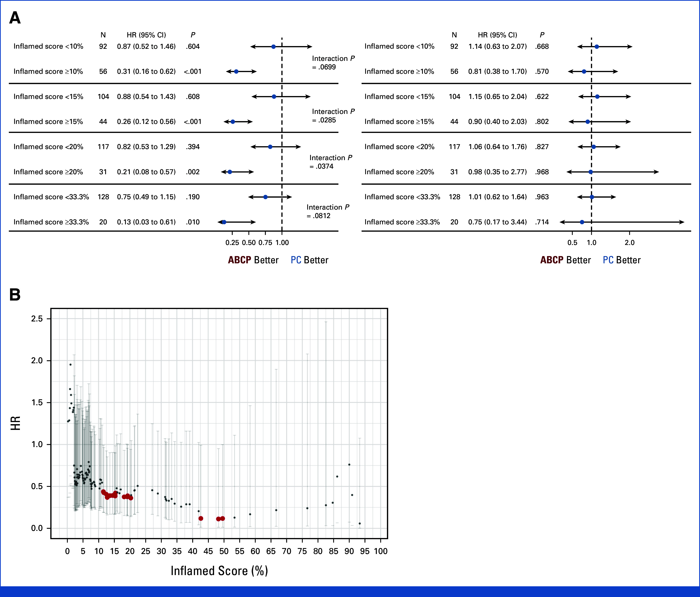Select HR value 0.82 (0.53 to 1.29)

[x=146, y=147]
